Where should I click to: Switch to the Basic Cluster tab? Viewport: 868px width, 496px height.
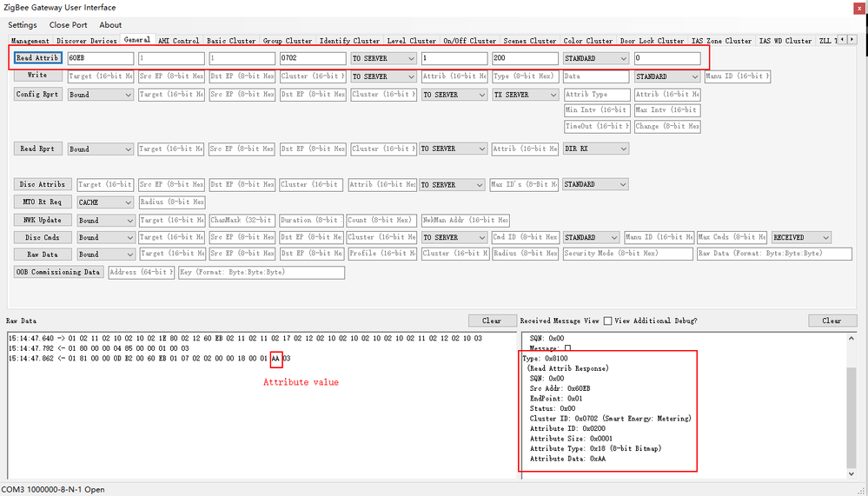point(231,41)
